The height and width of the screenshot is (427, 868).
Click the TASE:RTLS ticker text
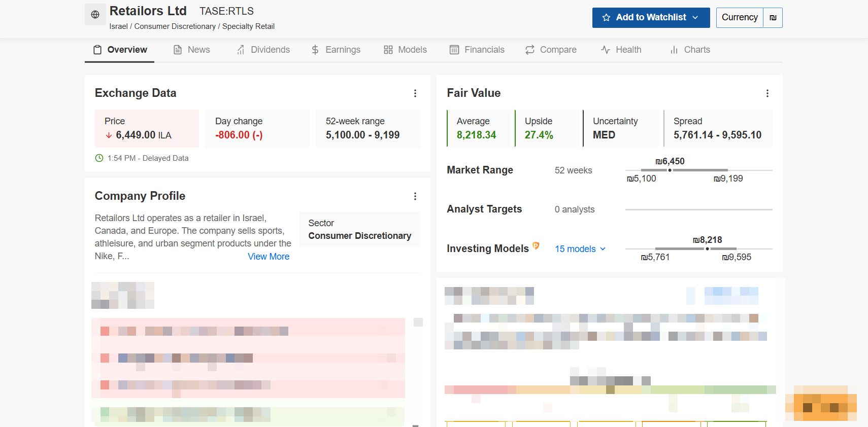(x=226, y=11)
